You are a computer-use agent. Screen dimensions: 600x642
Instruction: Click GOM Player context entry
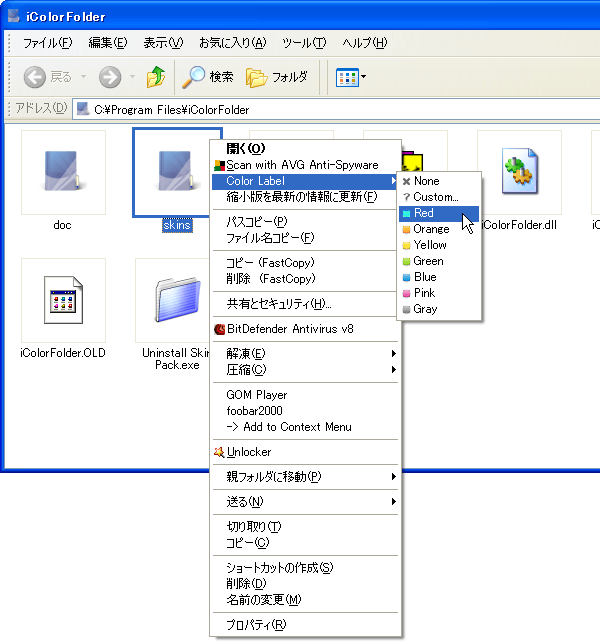306,395
